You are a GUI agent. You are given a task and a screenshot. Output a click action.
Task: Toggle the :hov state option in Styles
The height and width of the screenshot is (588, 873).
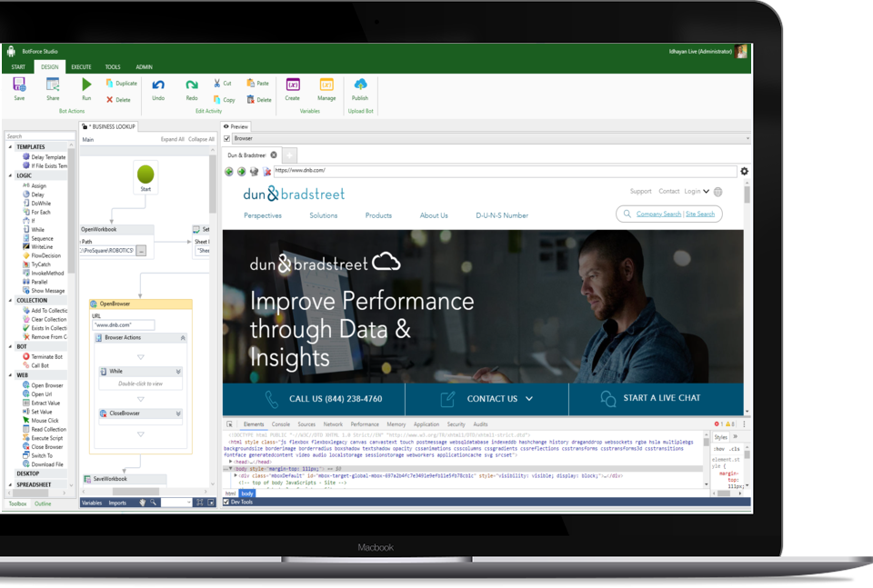(x=720, y=449)
